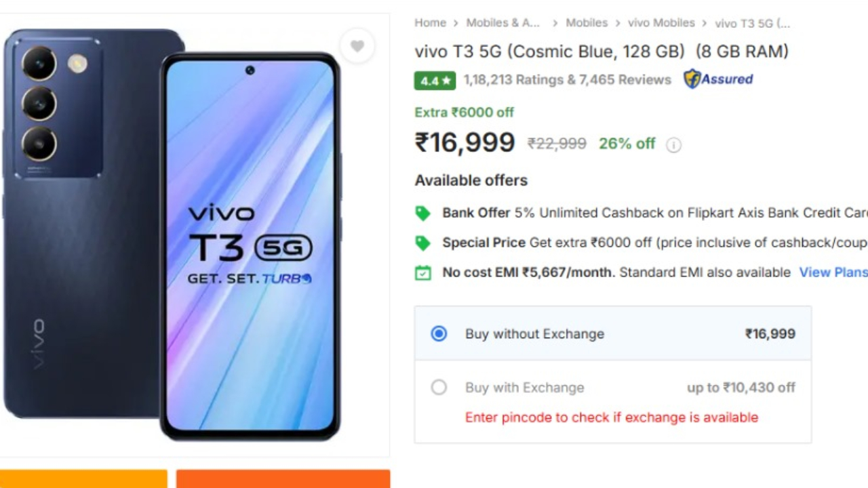Go to Mobiles & Accessories breadcrumb
Screen dimensions: 868x488
coord(503,23)
